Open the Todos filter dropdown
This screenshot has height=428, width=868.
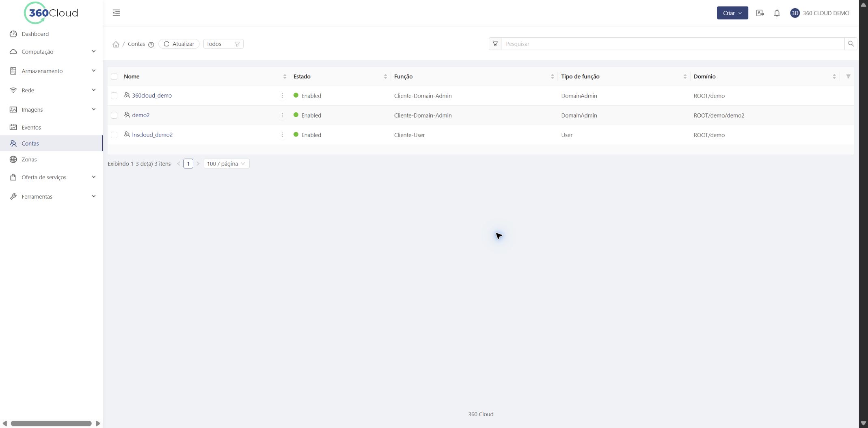(223, 44)
